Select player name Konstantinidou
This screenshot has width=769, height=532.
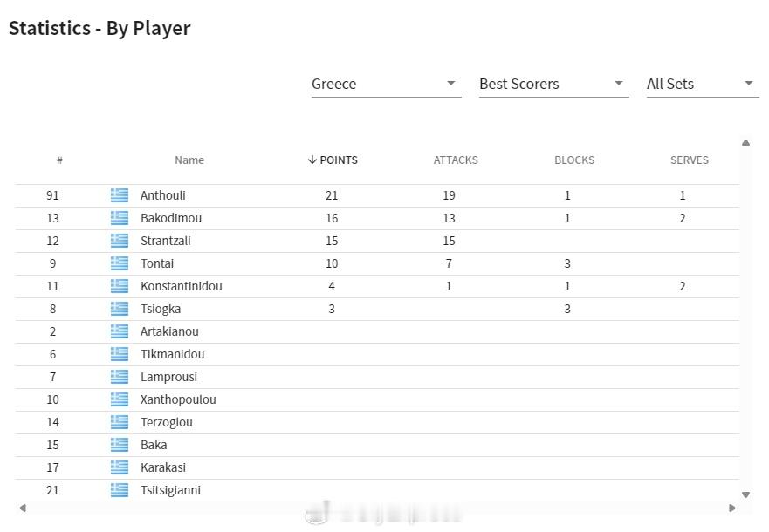[x=181, y=286]
